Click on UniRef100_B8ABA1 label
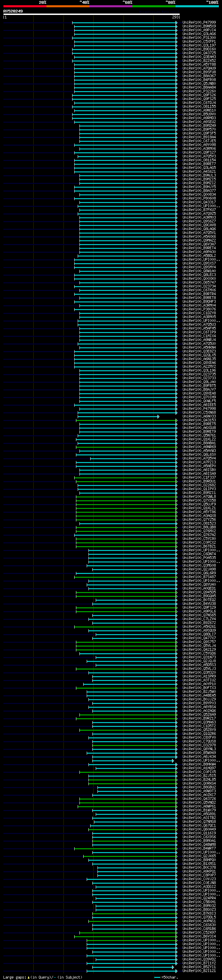The image size is (222, 980). (199, 443)
